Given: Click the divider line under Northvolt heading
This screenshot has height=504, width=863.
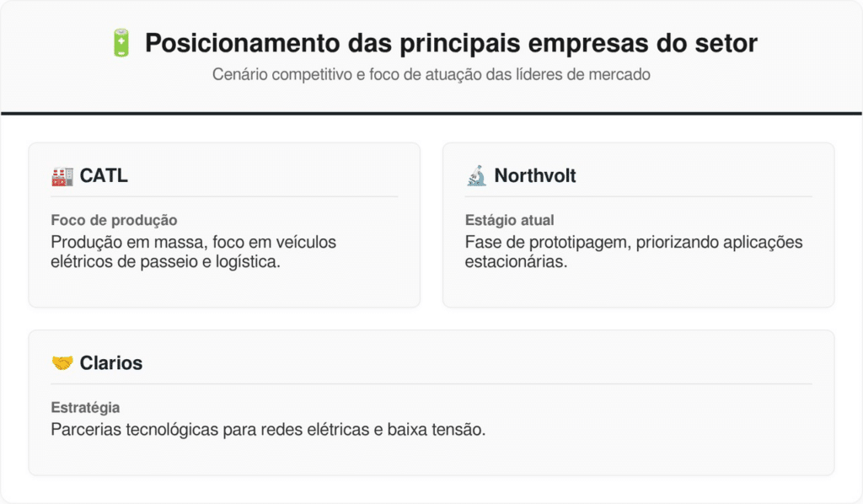Looking at the screenshot, I should click(638, 197).
